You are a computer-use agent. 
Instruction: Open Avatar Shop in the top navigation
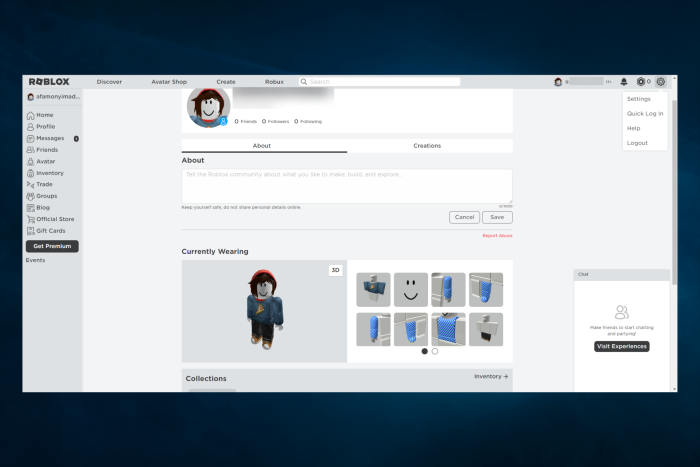(169, 82)
